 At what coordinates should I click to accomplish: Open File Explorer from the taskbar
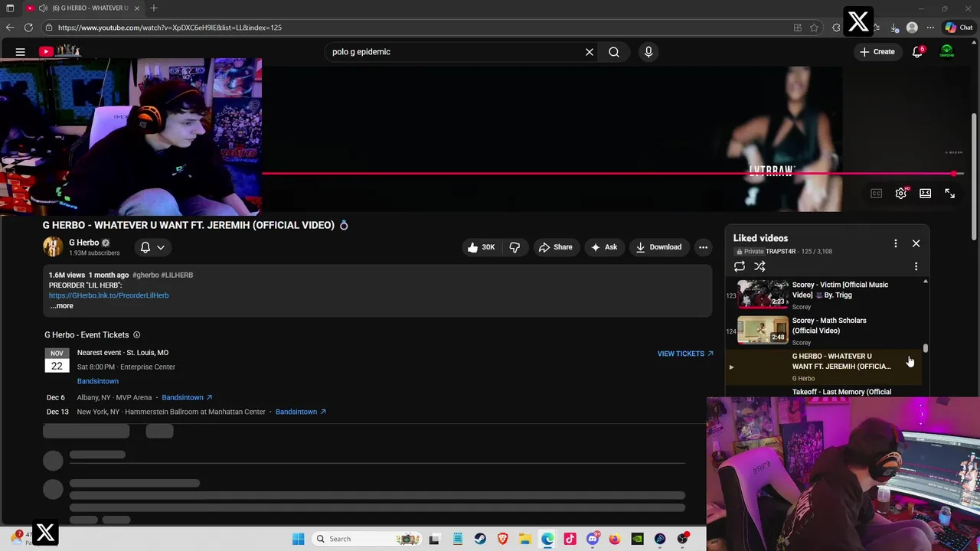[525, 539]
